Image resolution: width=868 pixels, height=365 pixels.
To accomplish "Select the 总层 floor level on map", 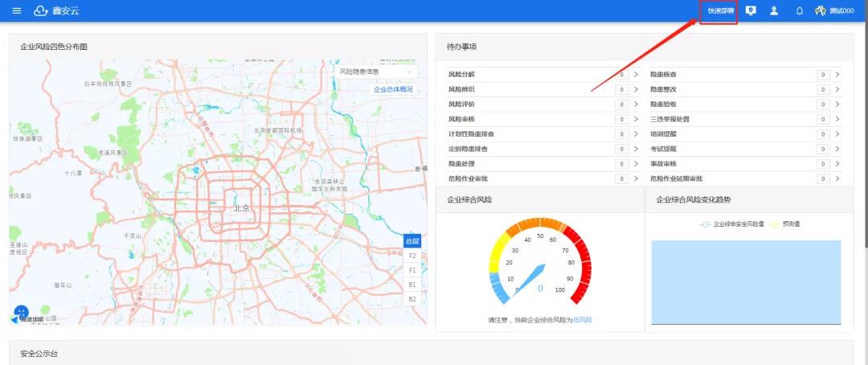I will click(x=412, y=241).
